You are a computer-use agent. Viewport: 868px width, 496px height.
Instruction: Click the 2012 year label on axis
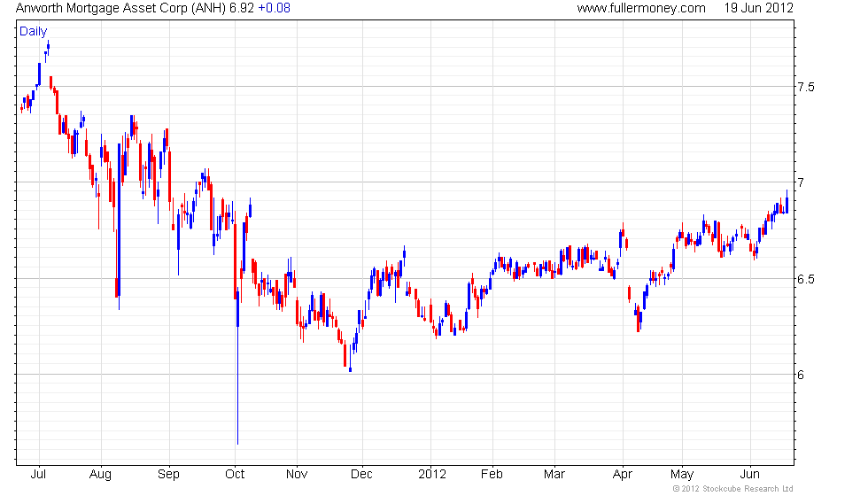432,475
